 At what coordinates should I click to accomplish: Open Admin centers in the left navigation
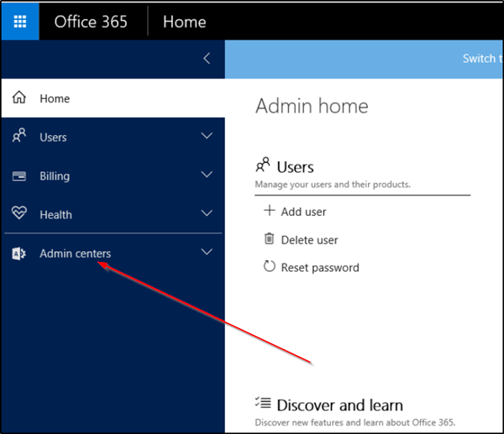coord(113,254)
